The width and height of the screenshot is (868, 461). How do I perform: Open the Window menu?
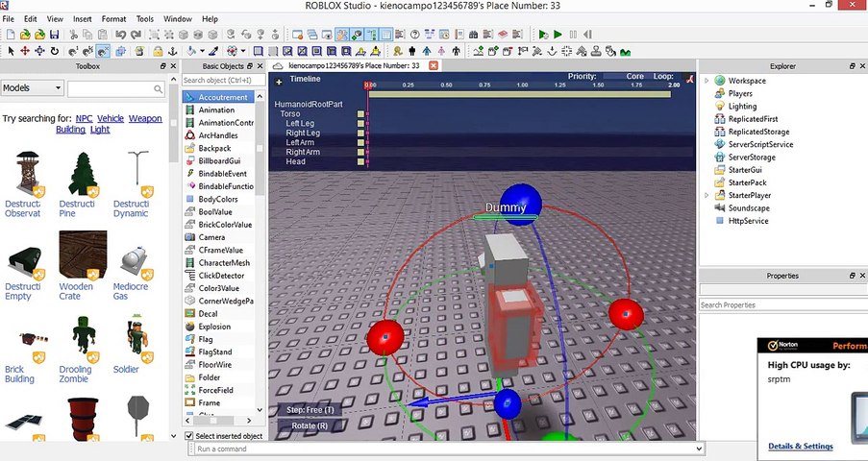177,18
